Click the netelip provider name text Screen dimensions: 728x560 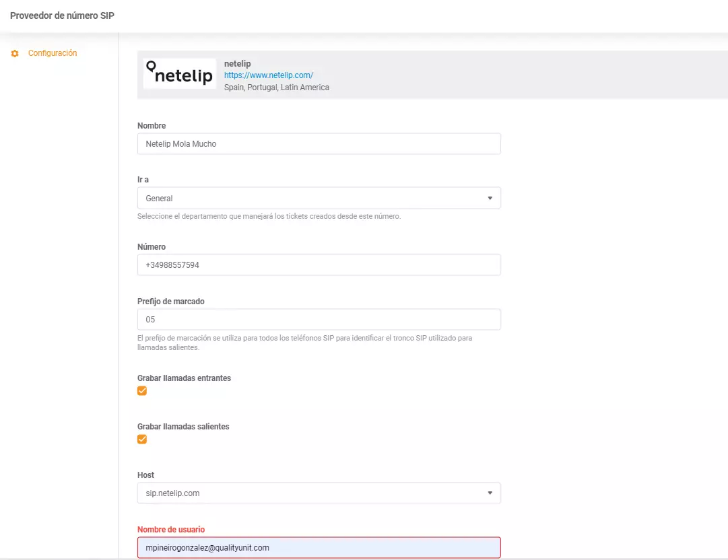[x=239, y=63]
